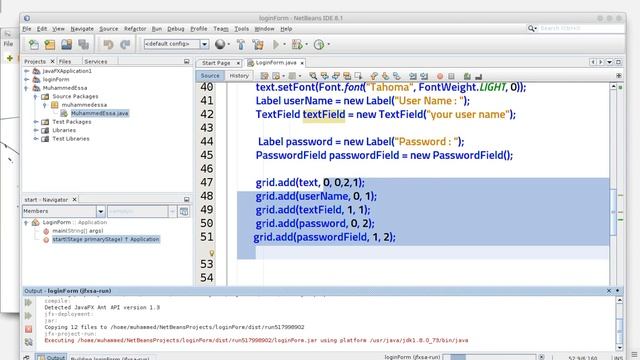Viewport: 640px width, 360px height.
Task: Switch to History view of editor
Action: coord(239,76)
